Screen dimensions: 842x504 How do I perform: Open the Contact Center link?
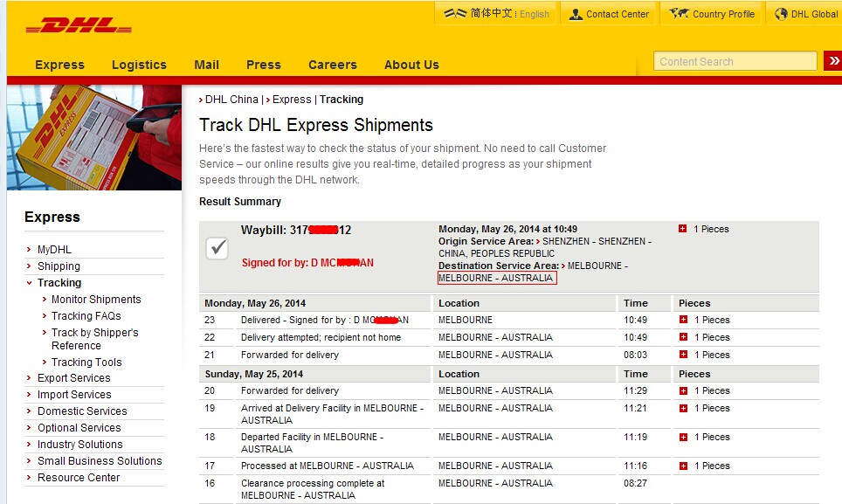click(x=618, y=15)
